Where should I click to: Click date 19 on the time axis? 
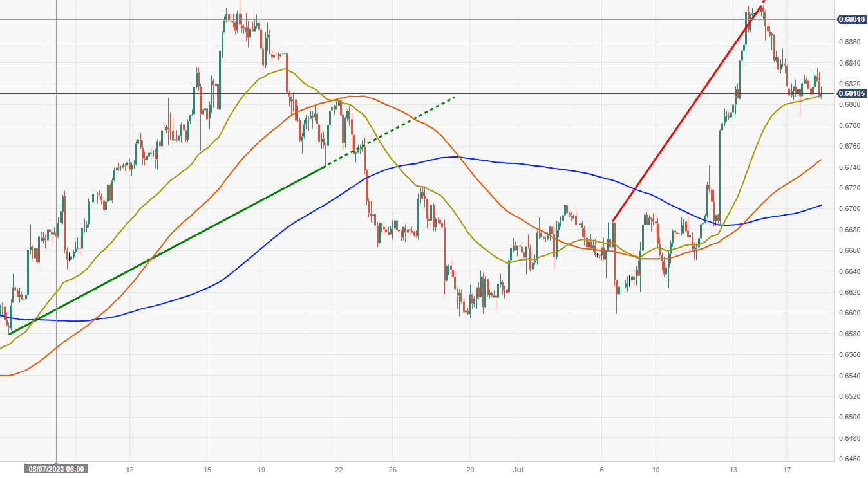click(x=261, y=469)
